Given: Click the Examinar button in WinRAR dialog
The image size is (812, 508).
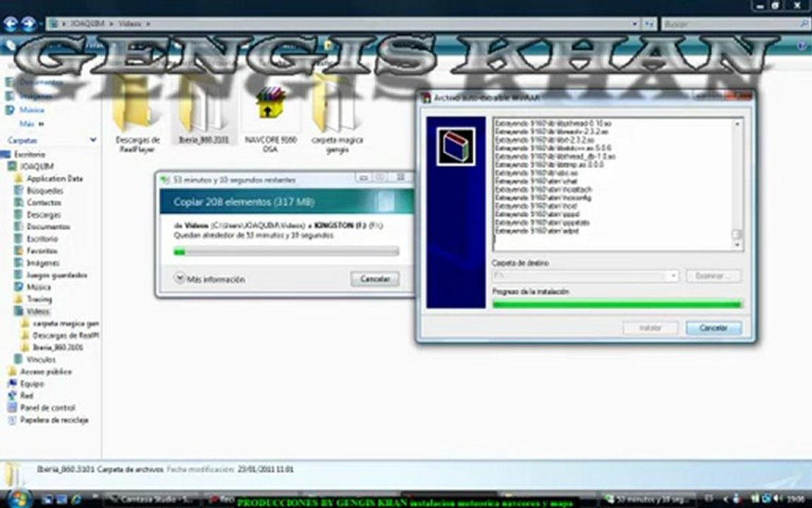Looking at the screenshot, I should pos(713,276).
